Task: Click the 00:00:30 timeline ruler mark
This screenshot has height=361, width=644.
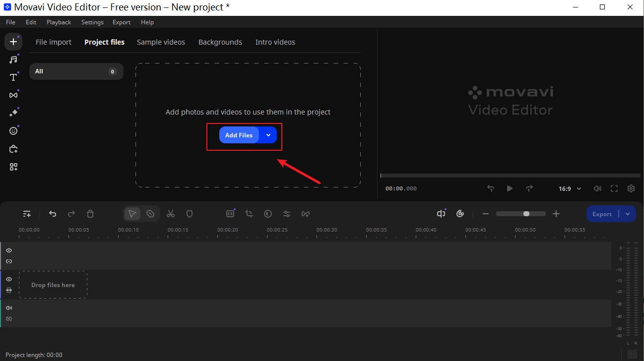Action: (x=327, y=230)
